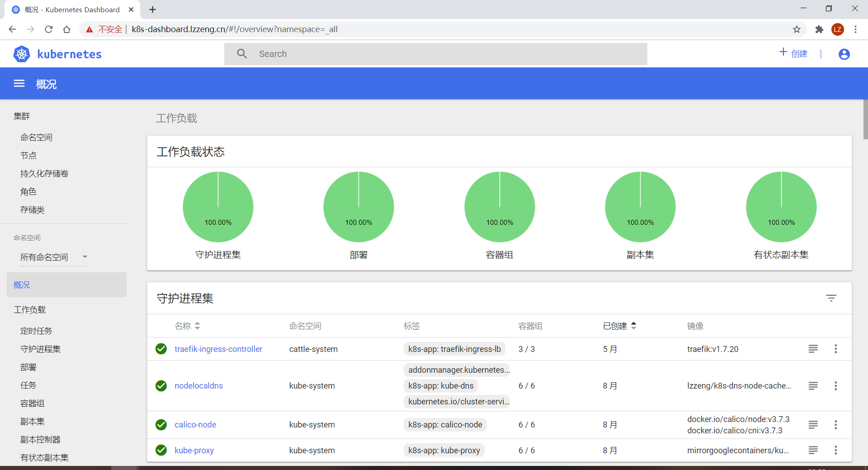Select 节点 in sidebar
Screen dimensions: 868x470
(28, 155)
